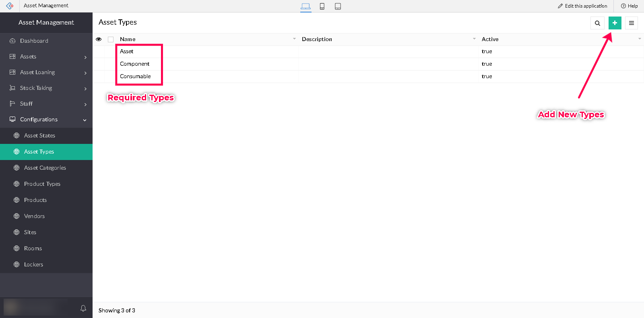Switch to tablet preview mode

(x=338, y=6)
